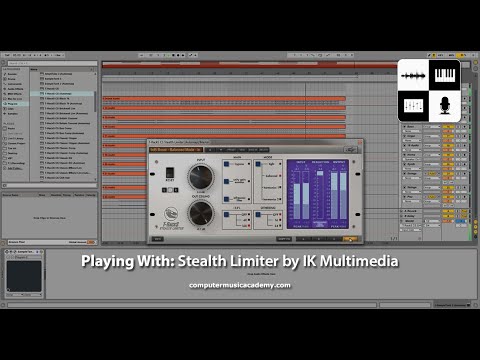Screen dimensions: 480x360
Task: Cycle the Dithering selector button
Action: click(x=258, y=214)
